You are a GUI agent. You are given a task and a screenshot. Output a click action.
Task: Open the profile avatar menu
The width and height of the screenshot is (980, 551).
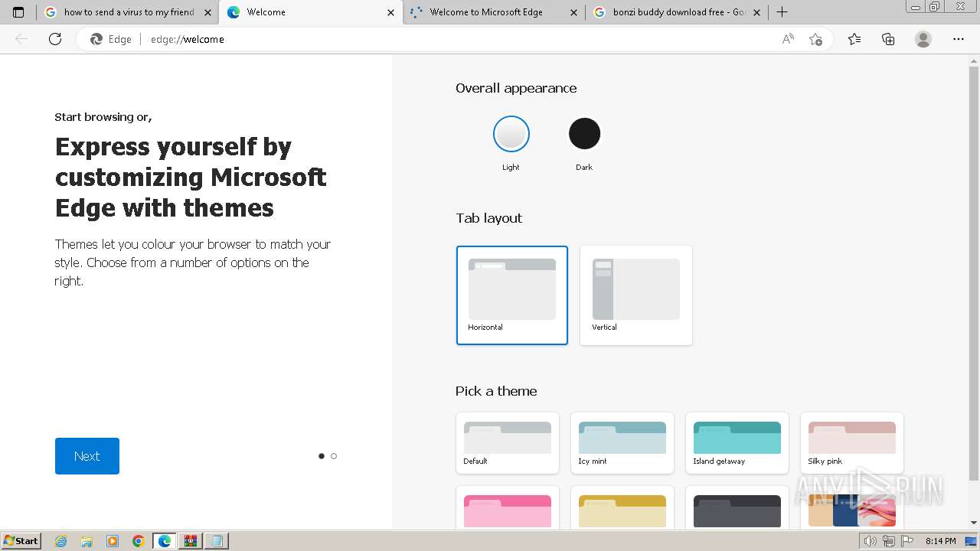923,39
